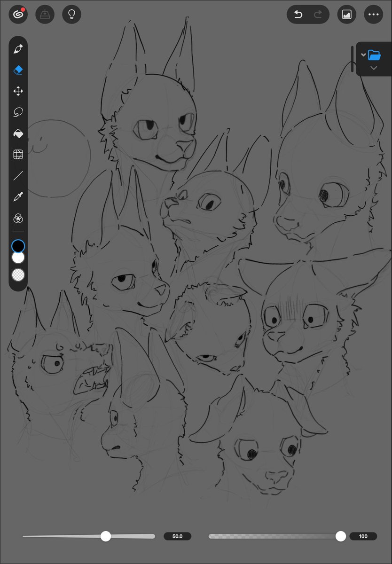This screenshot has width=392, height=564.
Task: Open the three-dot more options menu
Action: click(373, 15)
